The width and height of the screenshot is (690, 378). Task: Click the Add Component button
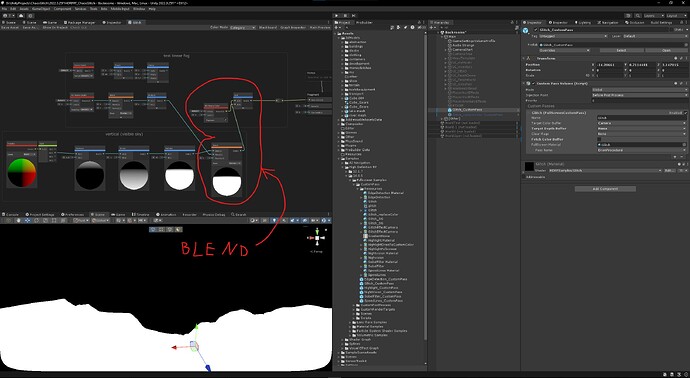tap(605, 189)
